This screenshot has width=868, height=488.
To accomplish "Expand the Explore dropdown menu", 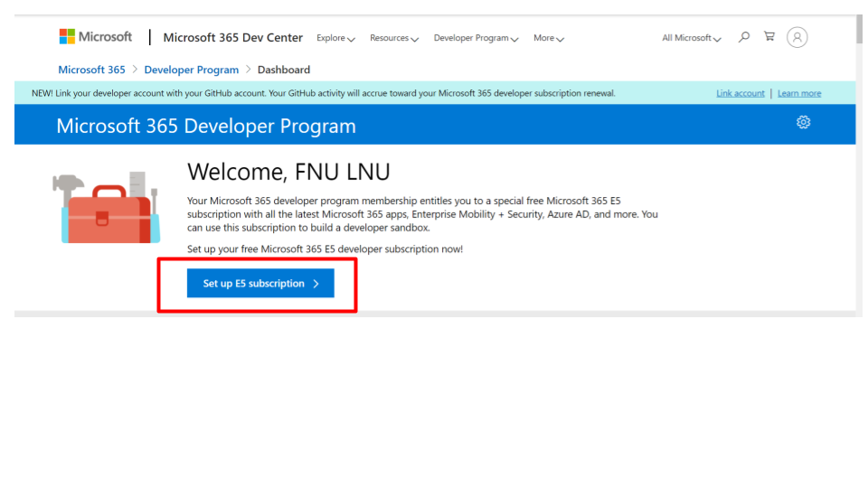I will pyautogui.click(x=335, y=38).
